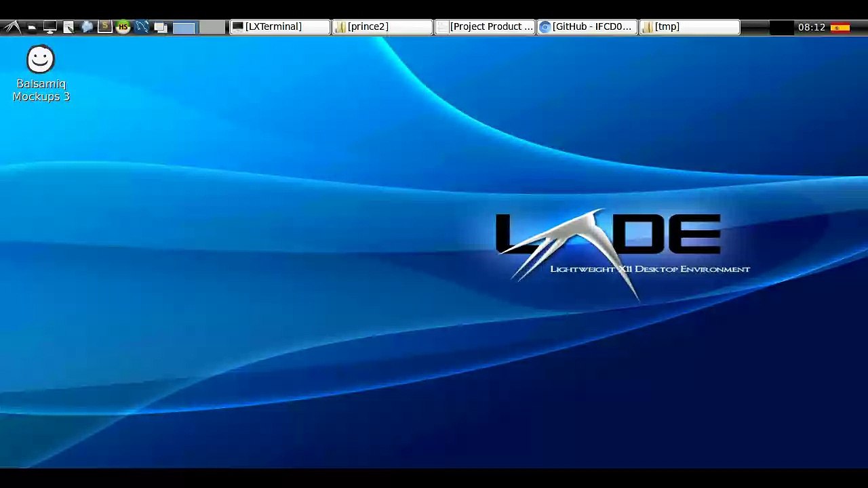Switch to the second virtual desktop
This screenshot has height=488, width=868.
click(x=212, y=27)
